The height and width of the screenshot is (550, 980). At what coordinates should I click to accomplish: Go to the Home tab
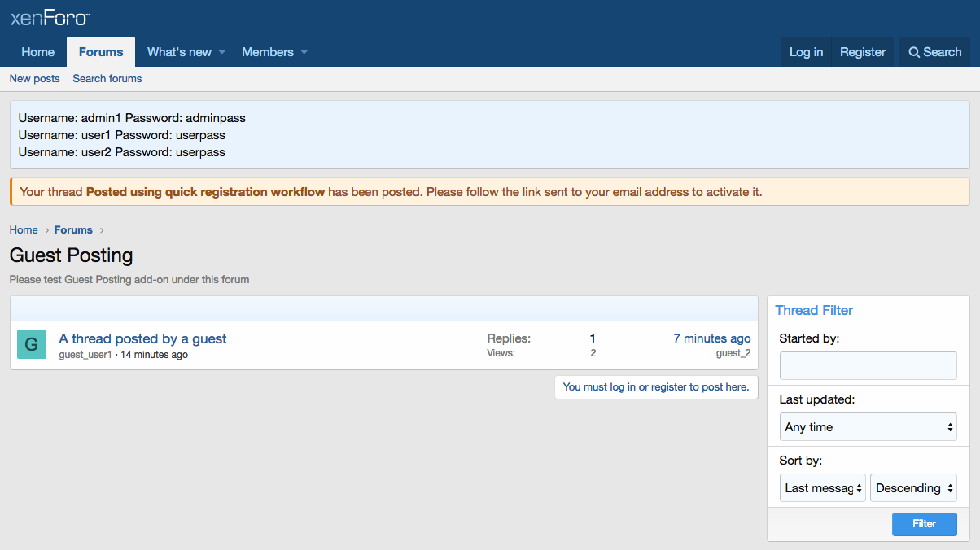pos(38,52)
